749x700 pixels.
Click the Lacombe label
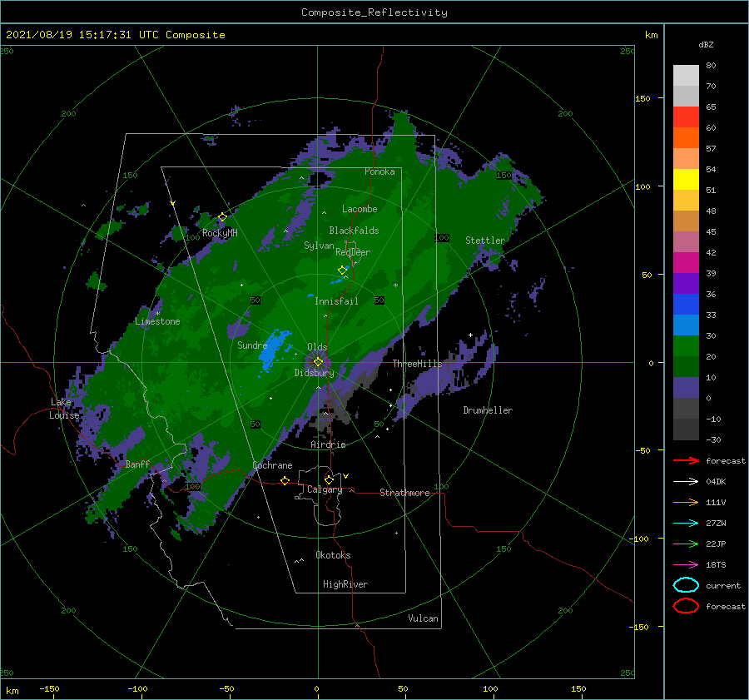coord(360,209)
